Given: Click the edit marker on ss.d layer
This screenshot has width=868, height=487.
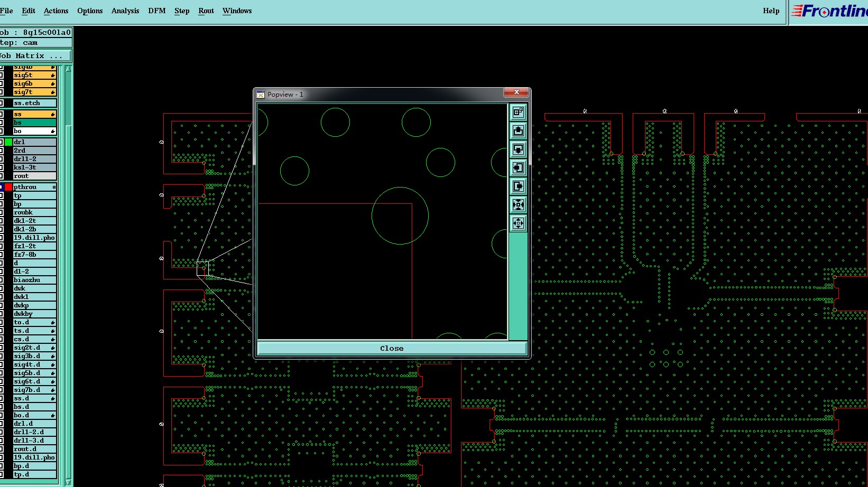Looking at the screenshot, I should pos(53,399).
